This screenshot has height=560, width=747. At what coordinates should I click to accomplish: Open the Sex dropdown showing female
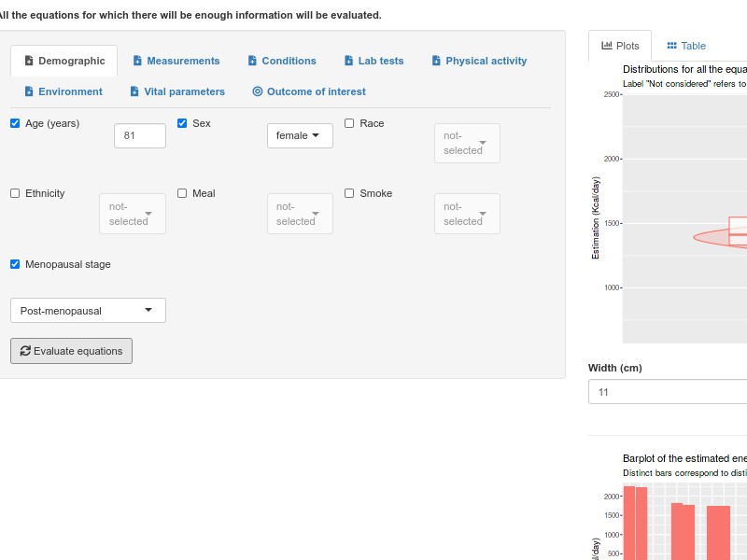click(x=300, y=135)
